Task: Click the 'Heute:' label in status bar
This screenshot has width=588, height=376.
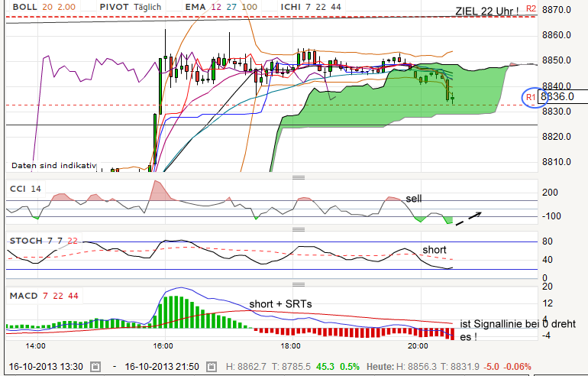Action: coord(380,367)
